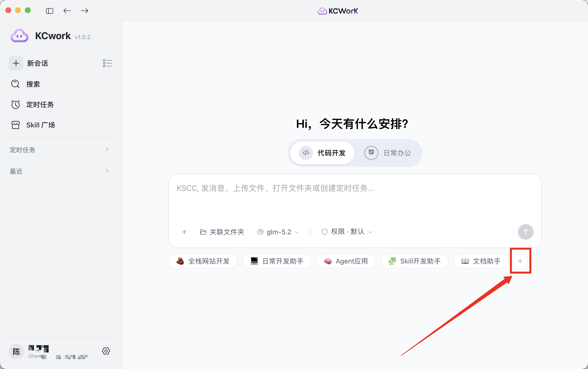
Task: Open the glm-5.2 model dropdown
Action: click(x=278, y=232)
